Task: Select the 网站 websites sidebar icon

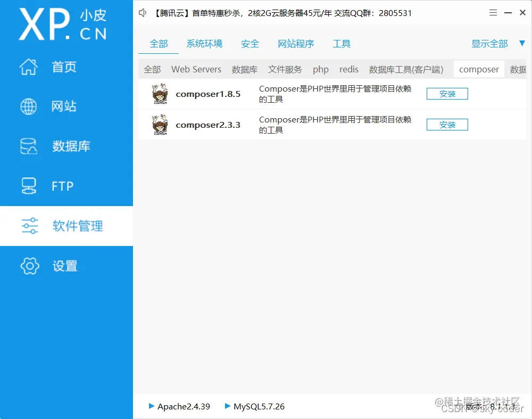Action: pyautogui.click(x=29, y=106)
